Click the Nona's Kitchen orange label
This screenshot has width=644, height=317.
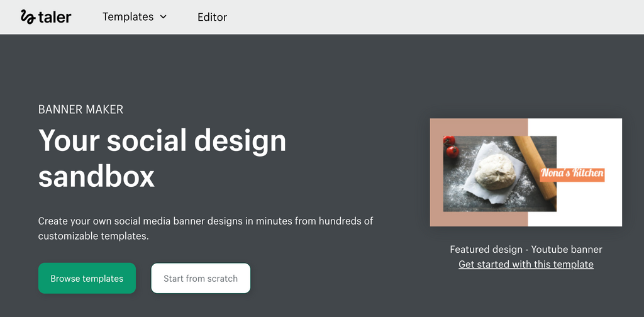(572, 174)
